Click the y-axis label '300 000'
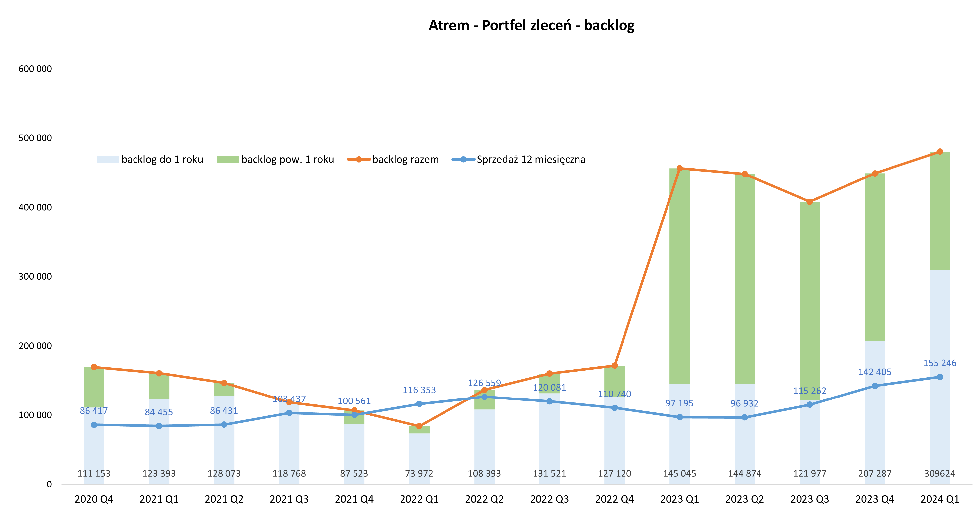Screen dimensions: 980x530 pos(35,277)
